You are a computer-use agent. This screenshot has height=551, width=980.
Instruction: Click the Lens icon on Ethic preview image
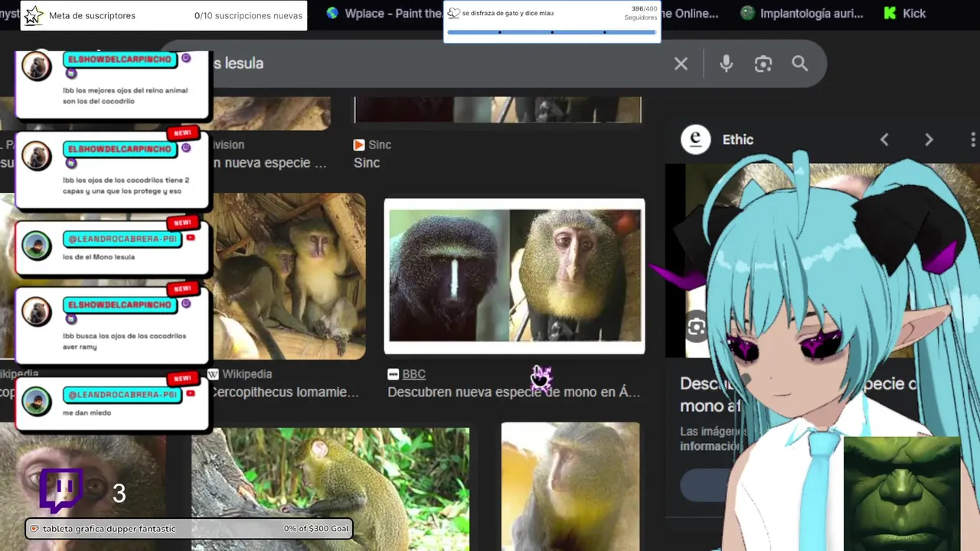coord(696,328)
